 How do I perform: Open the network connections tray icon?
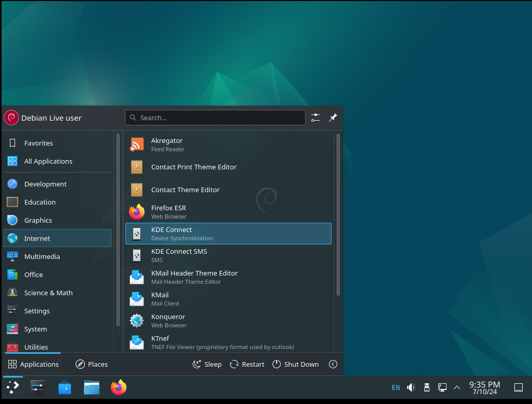click(x=442, y=387)
